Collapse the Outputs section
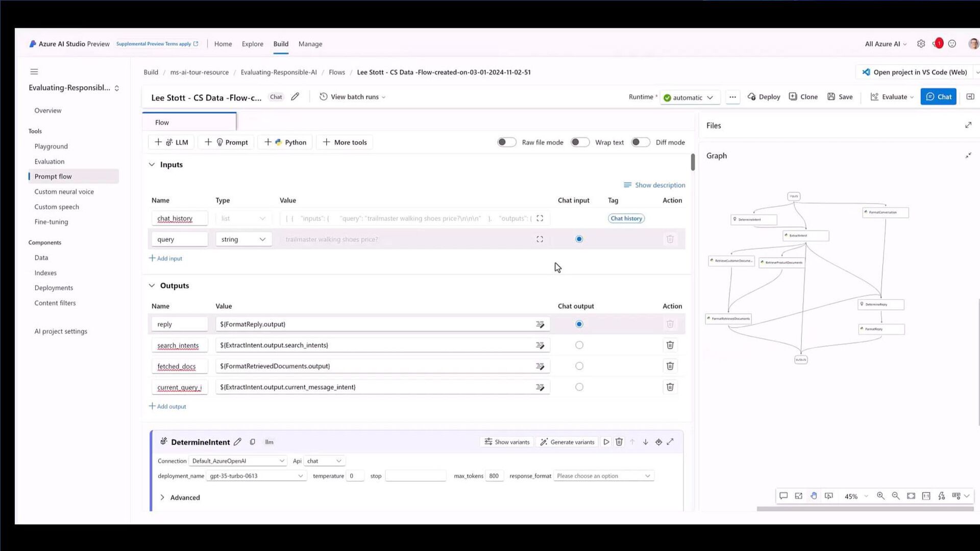This screenshot has height=551, width=980. point(152,286)
